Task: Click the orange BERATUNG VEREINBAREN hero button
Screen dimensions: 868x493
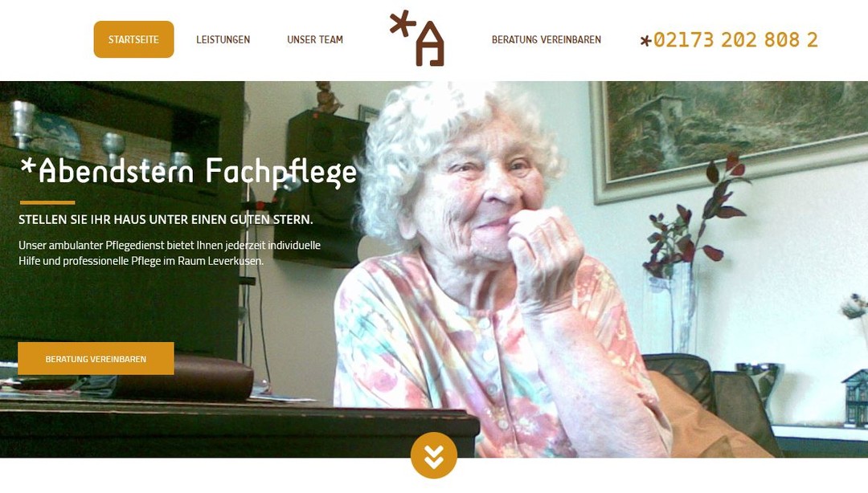Action: point(96,359)
